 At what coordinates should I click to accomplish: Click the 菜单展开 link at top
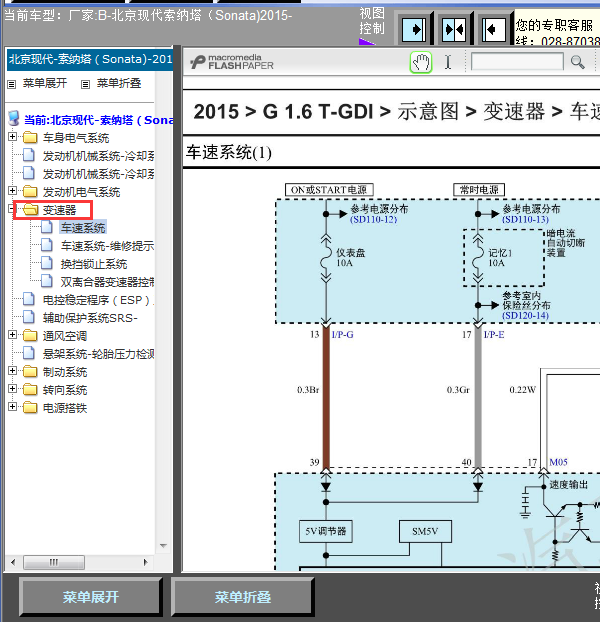[45, 83]
